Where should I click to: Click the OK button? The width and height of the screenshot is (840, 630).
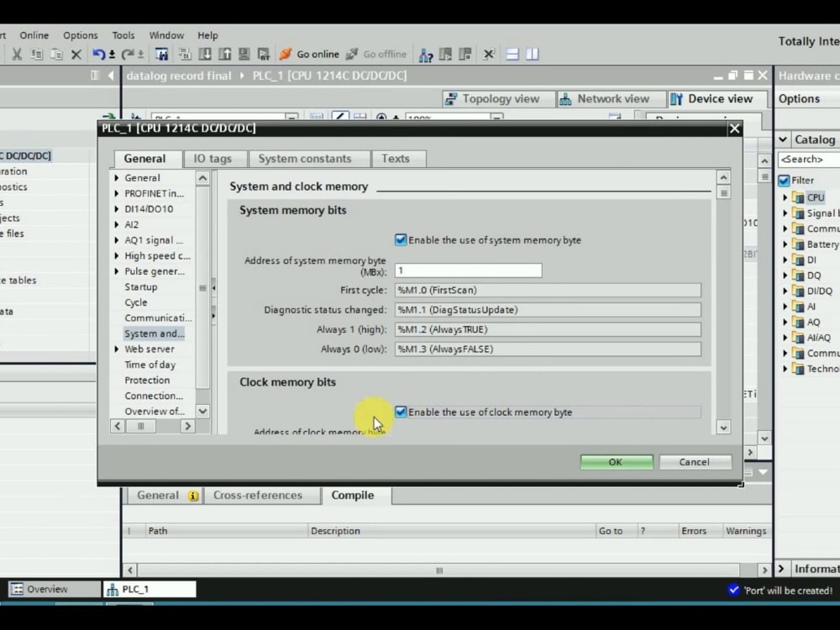(x=616, y=461)
